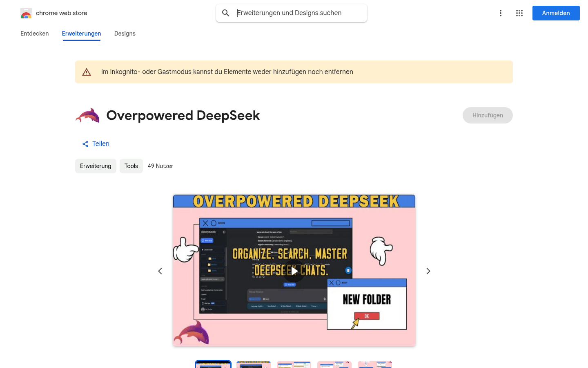Open the three-dot more options menu
Image resolution: width=588 pixels, height=368 pixels.
click(x=501, y=13)
